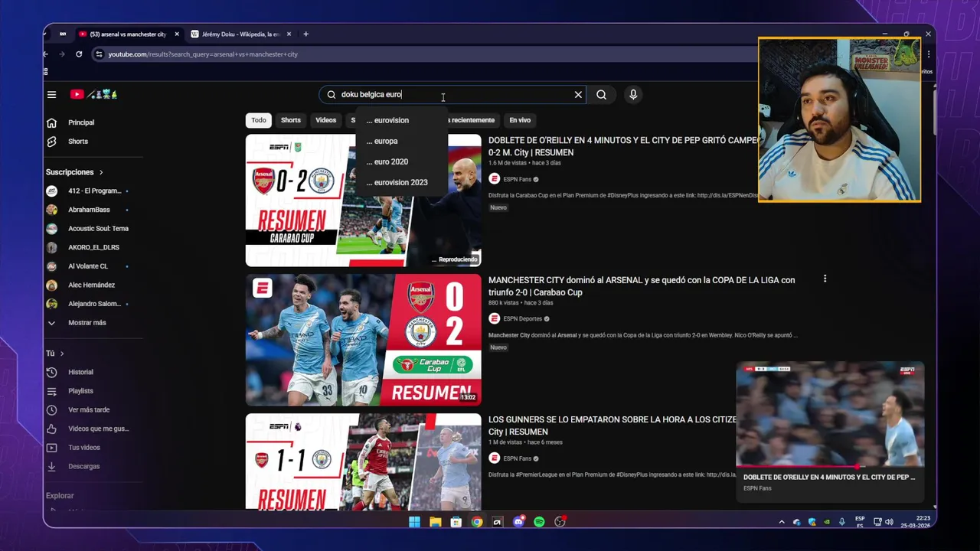Open more options for 'MANCHESTER CITY dominó' video
The width and height of the screenshot is (980, 551).
click(825, 279)
